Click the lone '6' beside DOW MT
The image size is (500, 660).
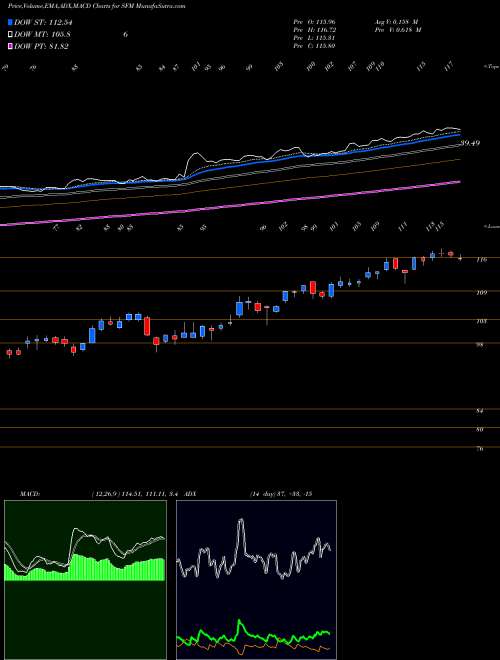tap(125, 35)
